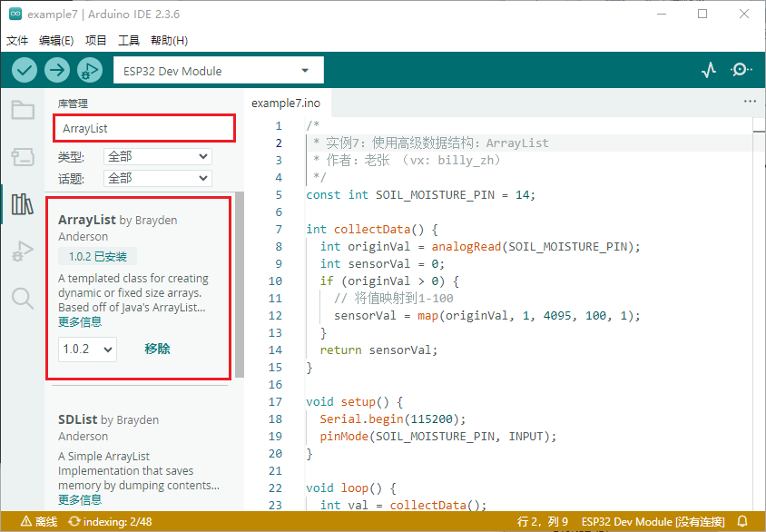Click Serial.begin(115200) on line 18

point(393,419)
